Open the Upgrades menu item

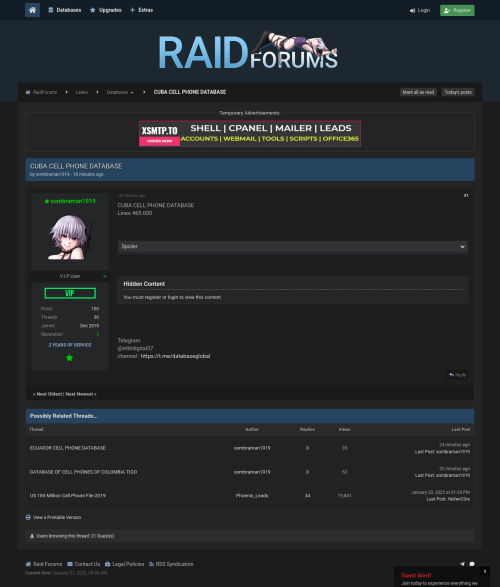pyautogui.click(x=106, y=10)
